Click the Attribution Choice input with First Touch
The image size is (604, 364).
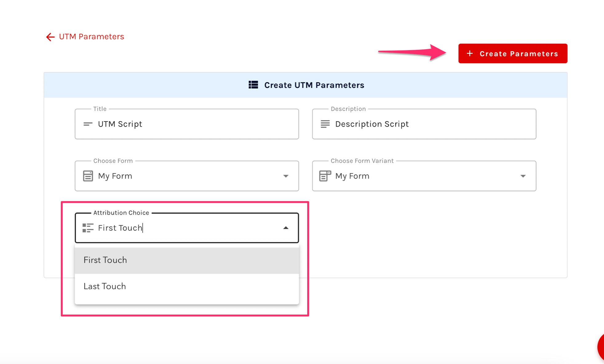pyautogui.click(x=187, y=228)
